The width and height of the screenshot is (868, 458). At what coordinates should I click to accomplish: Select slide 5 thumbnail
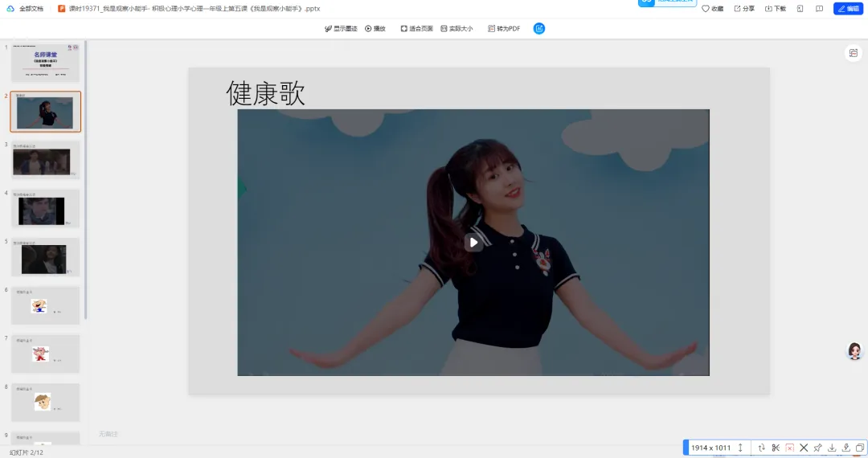pos(45,257)
